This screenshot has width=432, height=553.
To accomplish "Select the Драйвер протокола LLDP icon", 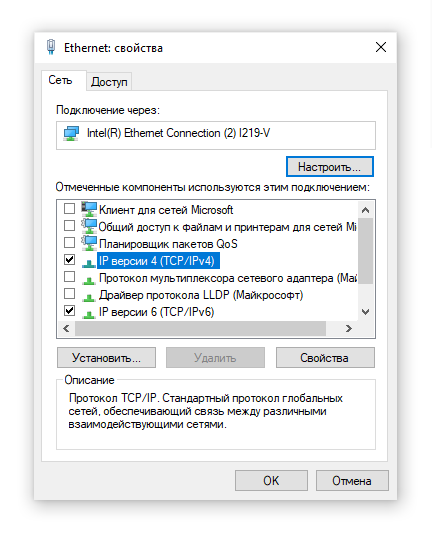I will (x=89, y=297).
